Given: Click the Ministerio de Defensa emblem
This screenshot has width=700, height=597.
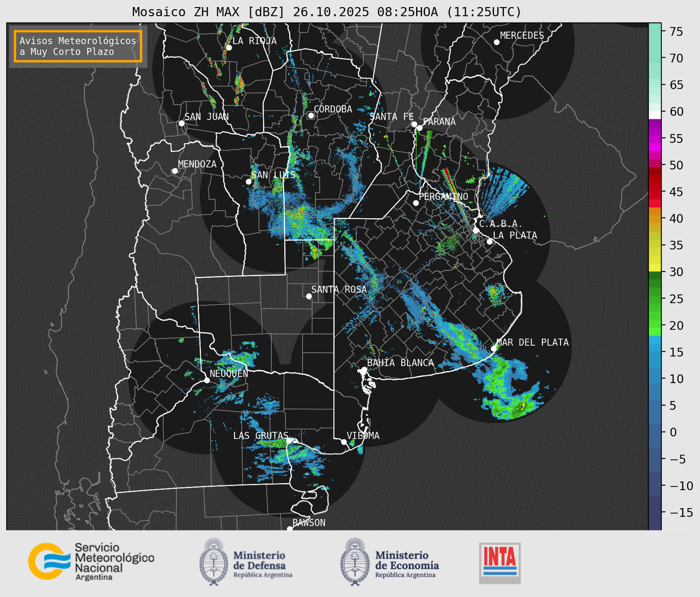Looking at the screenshot, I should [214, 562].
